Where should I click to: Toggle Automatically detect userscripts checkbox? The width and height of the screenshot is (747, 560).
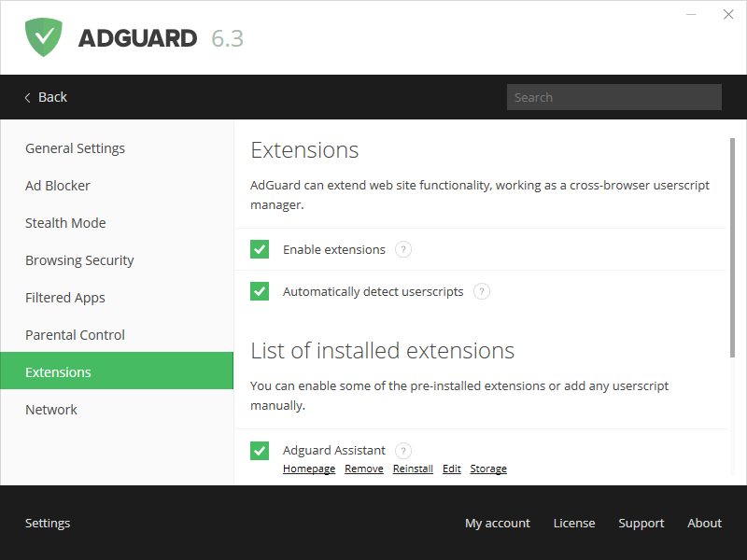point(260,291)
